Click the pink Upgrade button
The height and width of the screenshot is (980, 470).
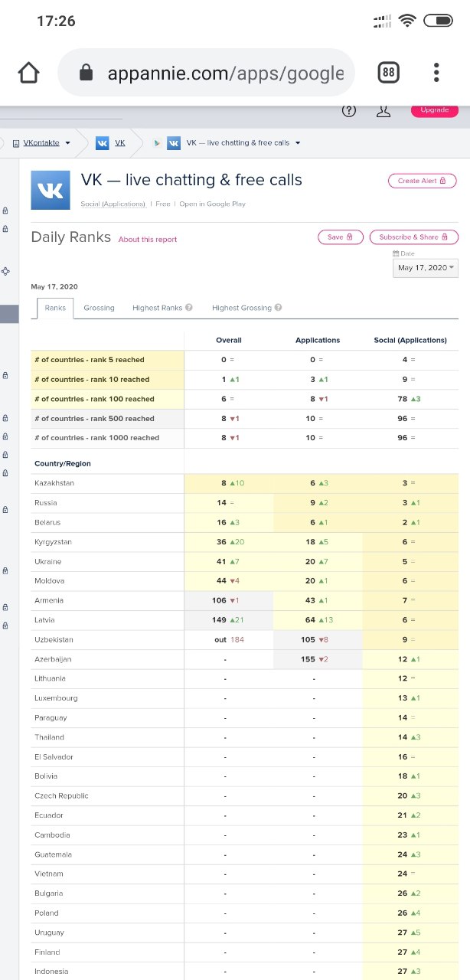pyautogui.click(x=435, y=110)
